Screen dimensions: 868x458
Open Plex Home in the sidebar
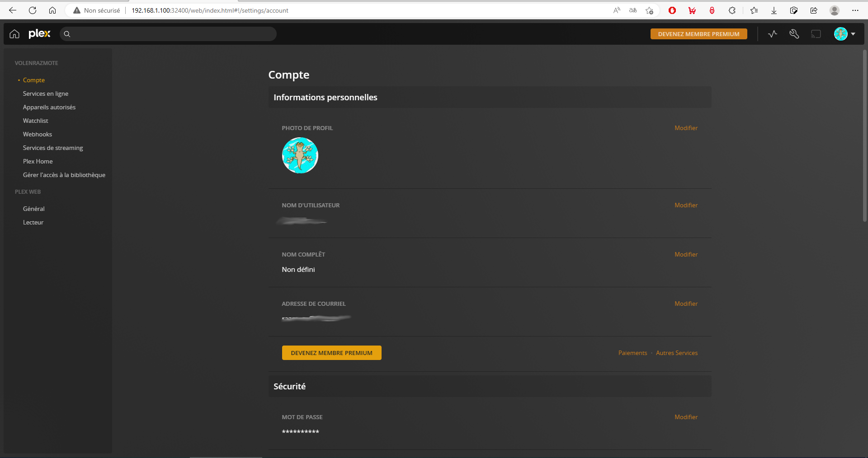[38, 161]
